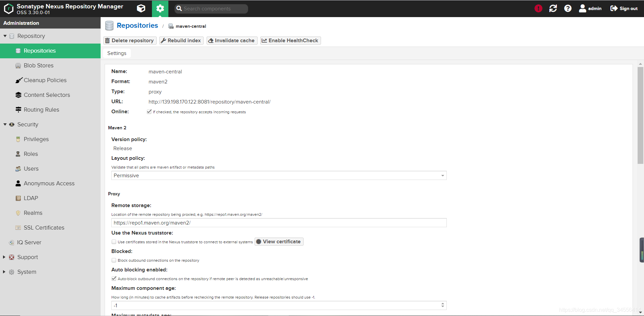Click the LDAP book icon

(x=18, y=198)
